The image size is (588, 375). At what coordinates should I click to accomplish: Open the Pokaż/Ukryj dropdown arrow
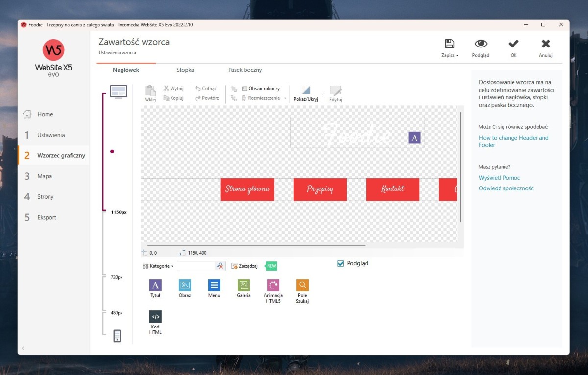tap(323, 93)
